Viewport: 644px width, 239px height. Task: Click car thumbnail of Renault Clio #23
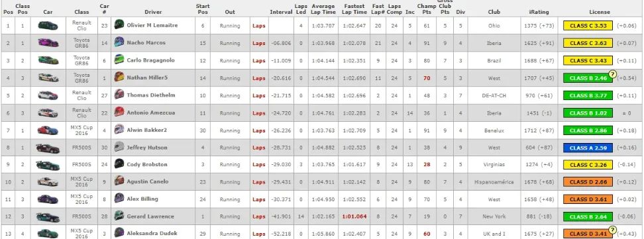pyautogui.click(x=48, y=25)
